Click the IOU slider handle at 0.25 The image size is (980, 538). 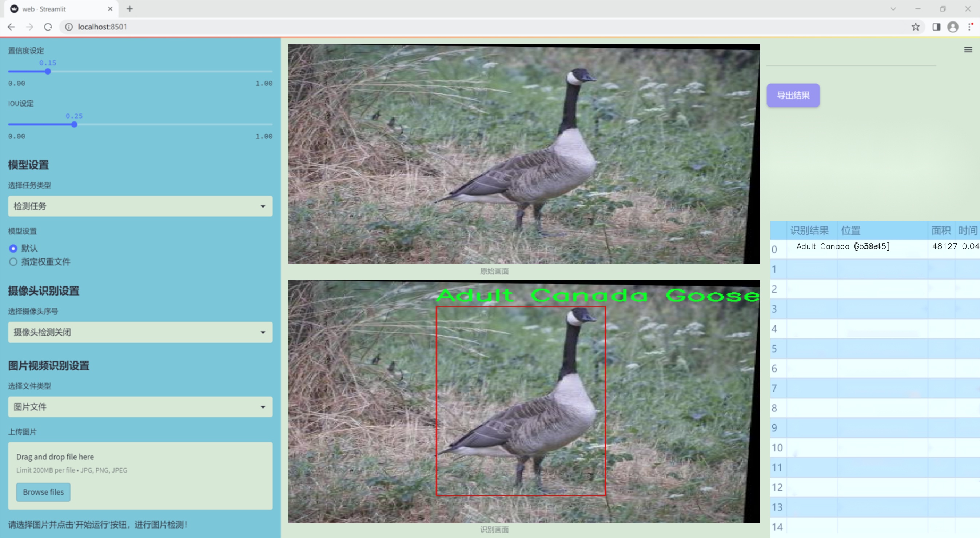74,125
